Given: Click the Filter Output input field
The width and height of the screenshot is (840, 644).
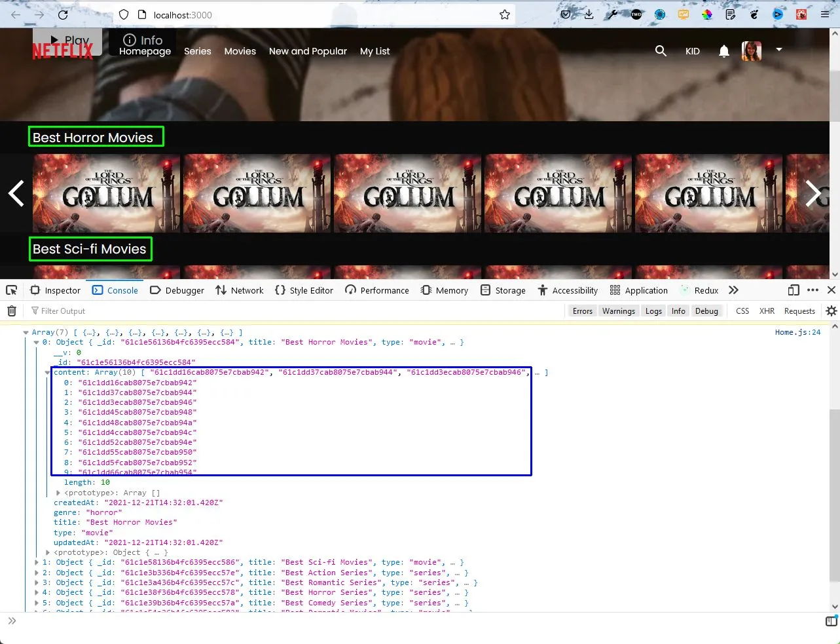Looking at the screenshot, I should pos(295,311).
